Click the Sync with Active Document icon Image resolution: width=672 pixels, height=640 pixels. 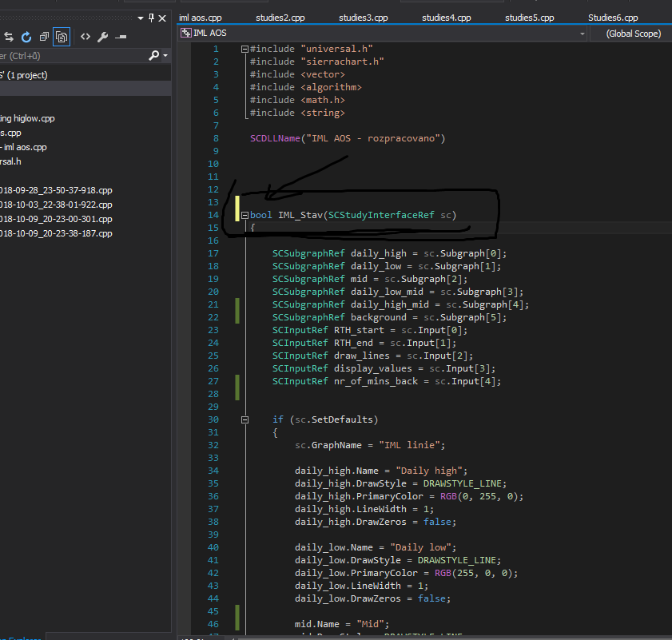(x=9, y=37)
